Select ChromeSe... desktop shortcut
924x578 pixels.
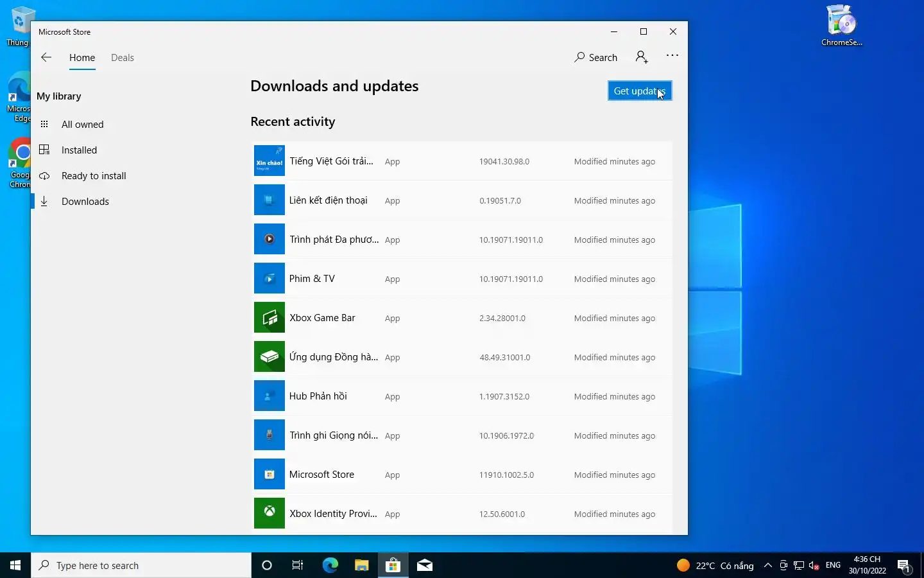(x=841, y=26)
